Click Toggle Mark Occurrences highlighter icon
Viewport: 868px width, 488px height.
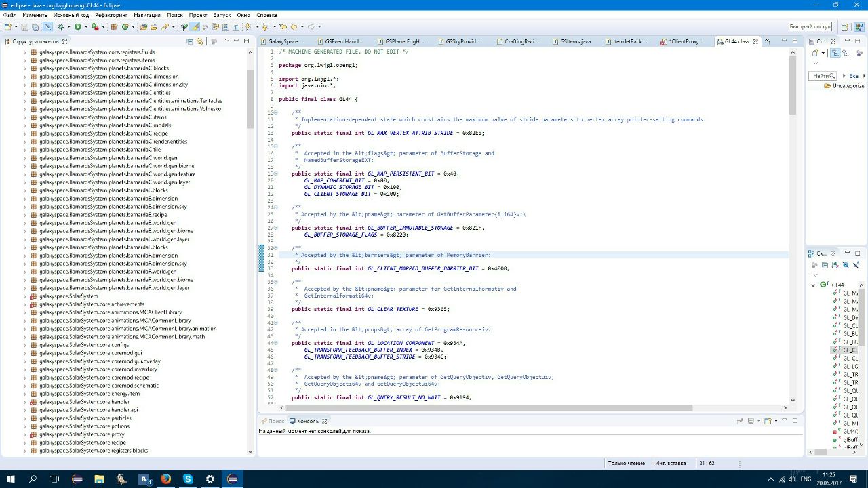click(196, 27)
